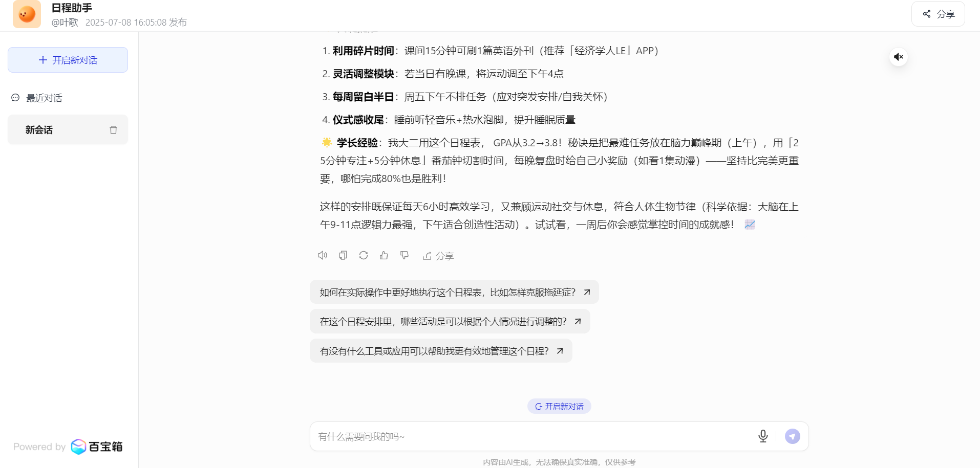The width and height of the screenshot is (980, 468).
Task: Ask suggested question about 根据个人情况进行调整
Action: tap(450, 321)
